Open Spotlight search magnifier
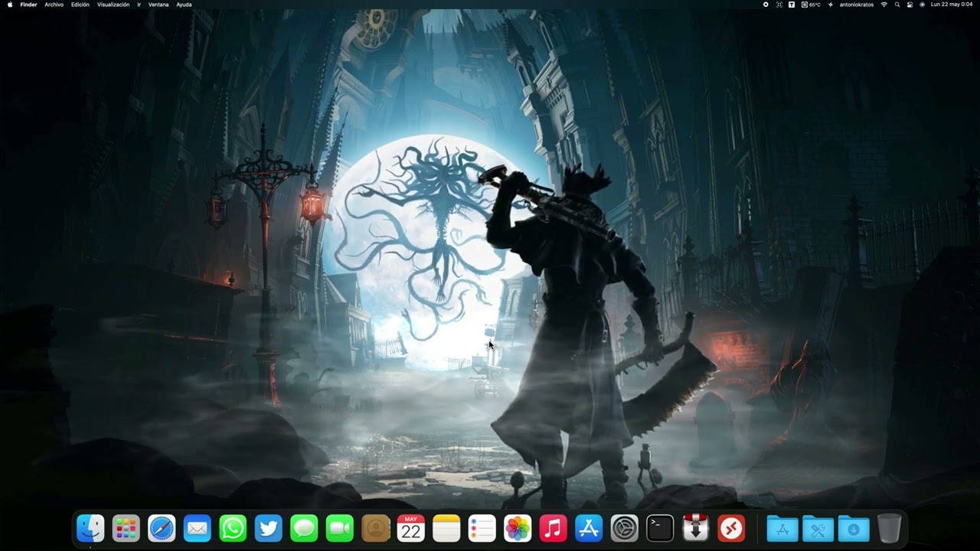Viewport: 980px width, 551px height. [x=897, y=5]
